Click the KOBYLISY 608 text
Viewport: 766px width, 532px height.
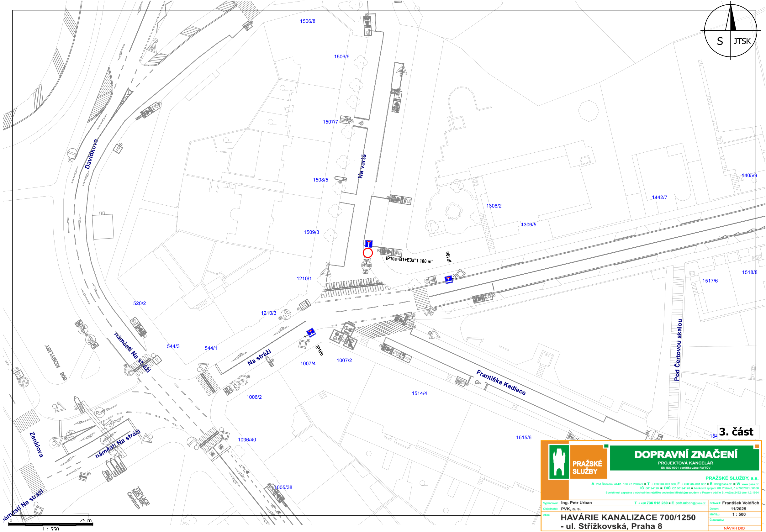click(x=56, y=363)
